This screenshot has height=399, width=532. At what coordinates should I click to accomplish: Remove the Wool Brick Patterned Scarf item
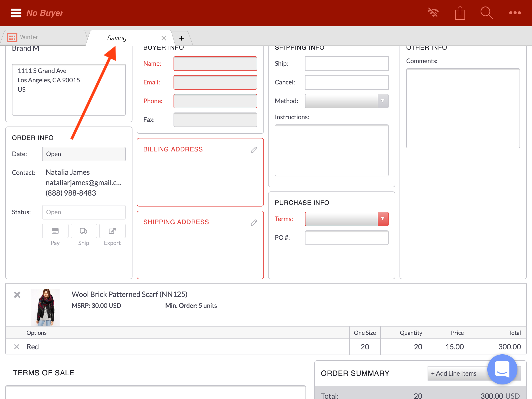coord(17,295)
